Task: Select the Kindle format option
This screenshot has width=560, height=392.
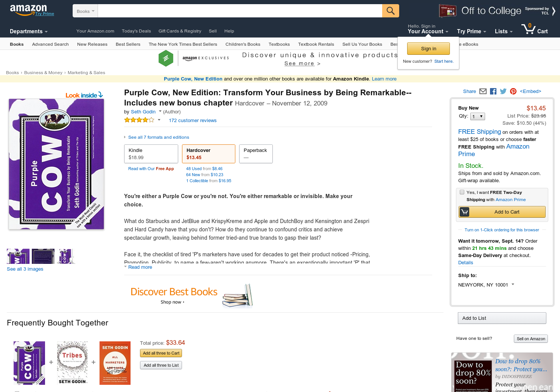Action: pyautogui.click(x=151, y=154)
